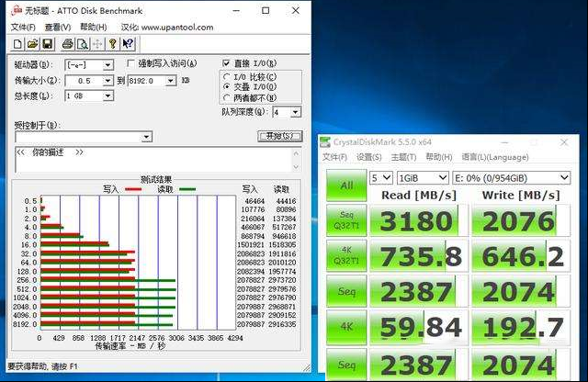Viewport: 588px width, 382px height.
Task: Expand the 8192.0 max transfer size dropdown
Action: pos(171,81)
